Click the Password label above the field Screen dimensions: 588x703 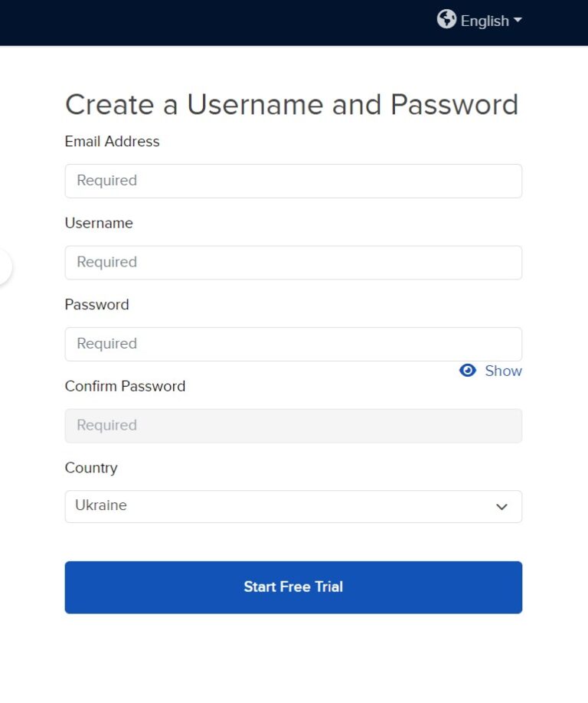tap(96, 305)
